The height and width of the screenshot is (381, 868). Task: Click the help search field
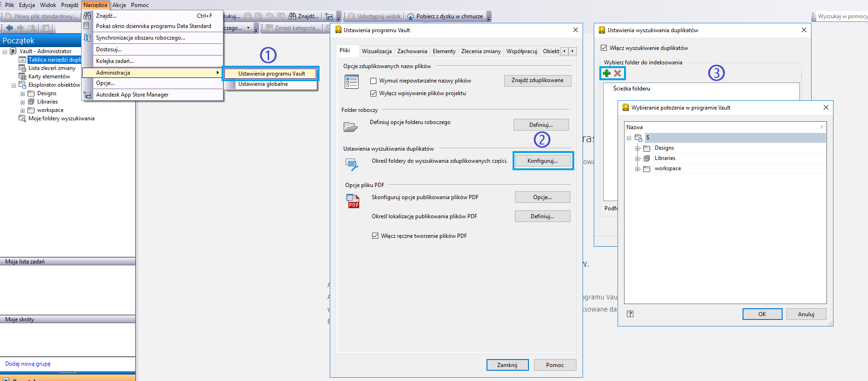pyautogui.click(x=842, y=16)
